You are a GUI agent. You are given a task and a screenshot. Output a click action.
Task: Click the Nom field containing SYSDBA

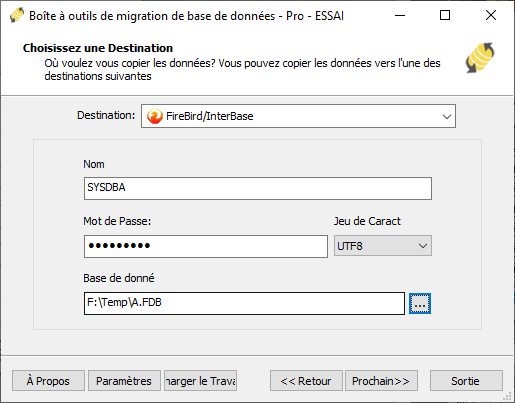[258, 188]
